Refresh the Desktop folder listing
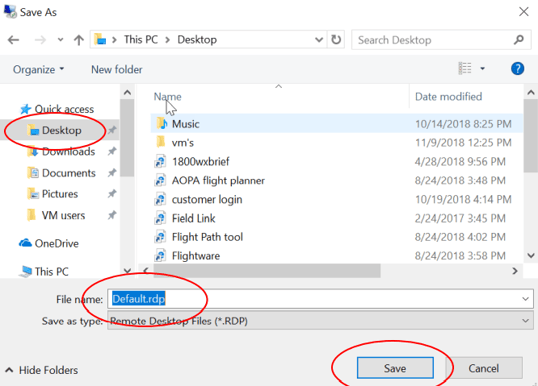Screen dimensions: 538x386 click(336, 40)
